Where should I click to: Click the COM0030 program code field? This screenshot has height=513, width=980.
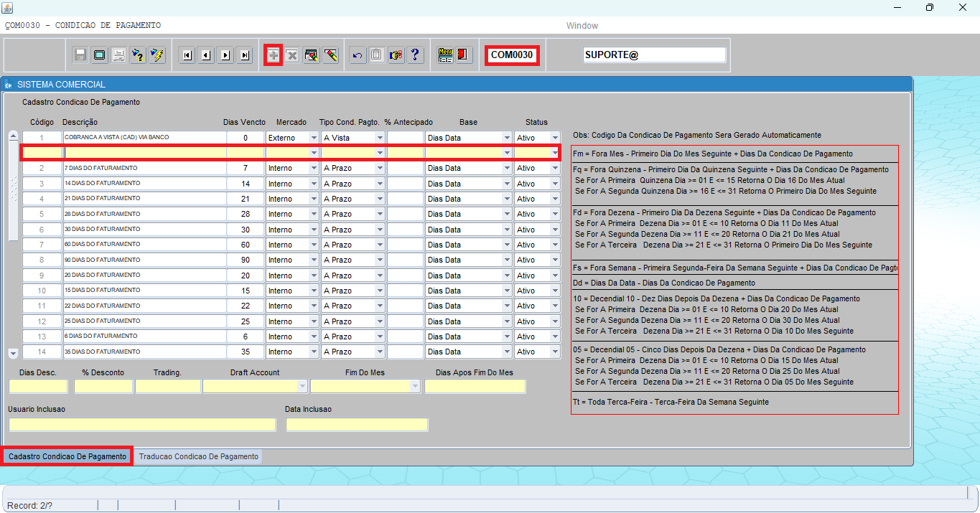point(512,55)
